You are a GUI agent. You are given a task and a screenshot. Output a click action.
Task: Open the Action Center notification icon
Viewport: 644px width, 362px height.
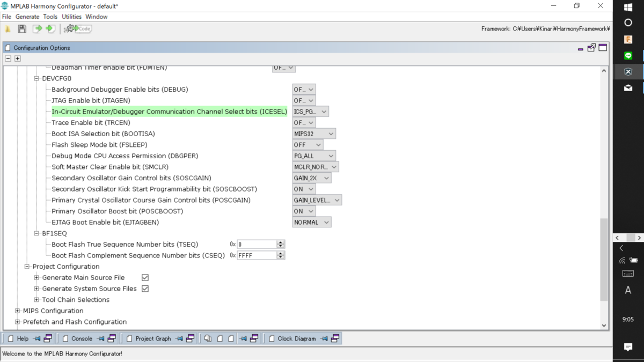[x=628, y=347]
